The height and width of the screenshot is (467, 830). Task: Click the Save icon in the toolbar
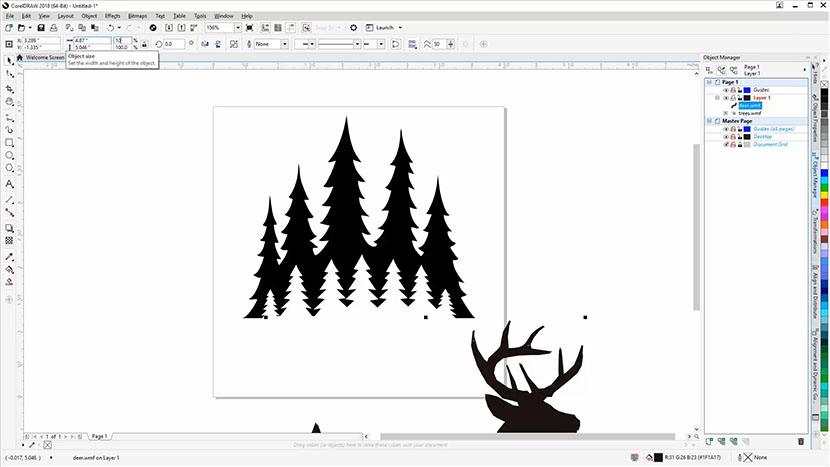click(x=40, y=28)
